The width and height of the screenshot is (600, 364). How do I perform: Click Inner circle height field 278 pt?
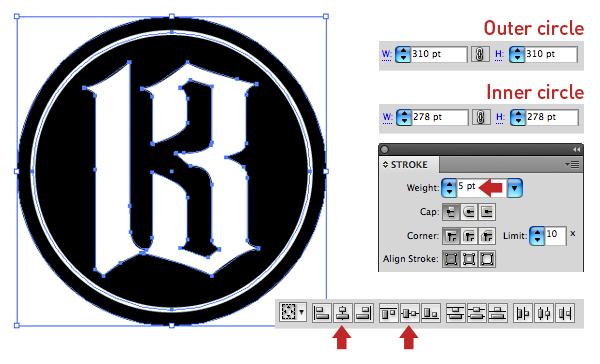pyautogui.click(x=552, y=117)
